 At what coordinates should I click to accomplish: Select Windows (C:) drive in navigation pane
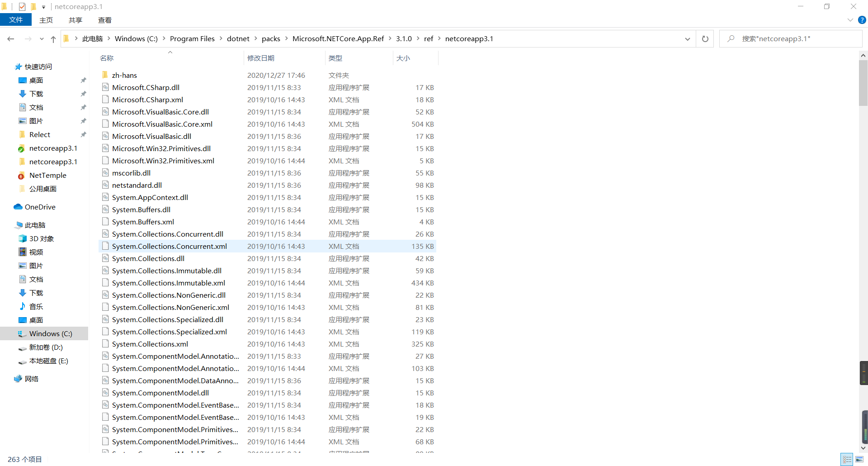(45, 334)
